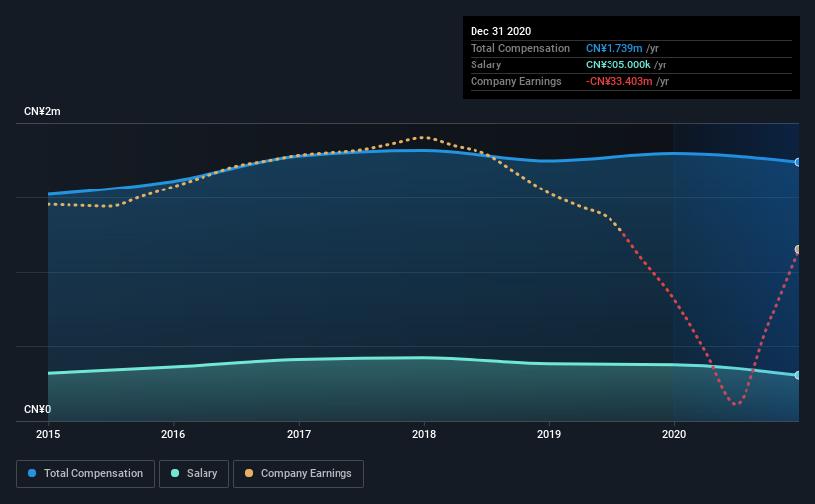Viewport: 815px width, 504px height.
Task: Click the CN¥2m y-axis label
Action: [x=42, y=112]
